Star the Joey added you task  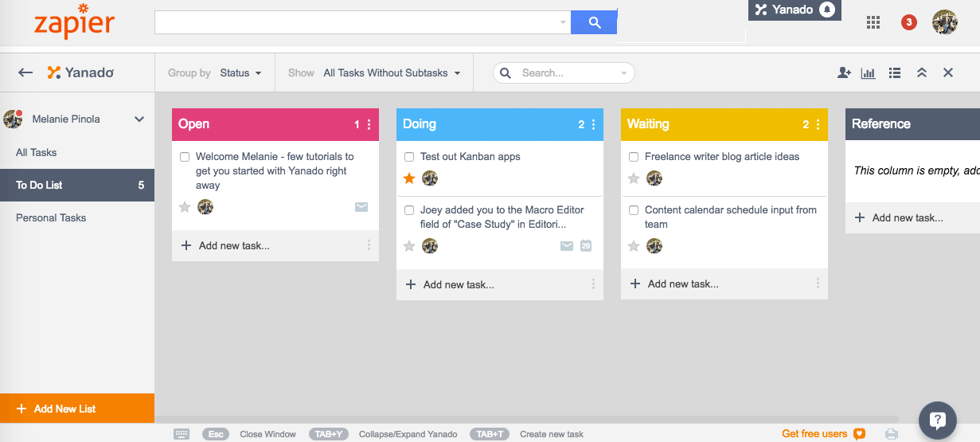(409, 246)
